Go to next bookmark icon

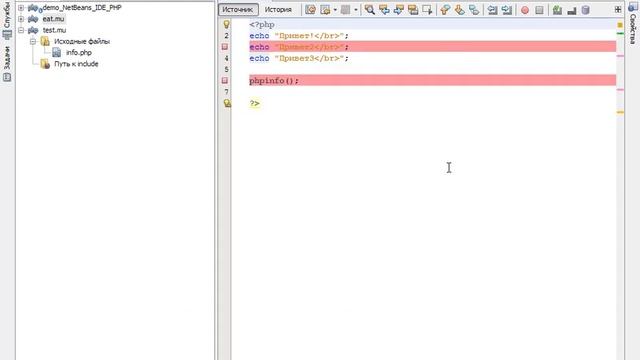460,10
